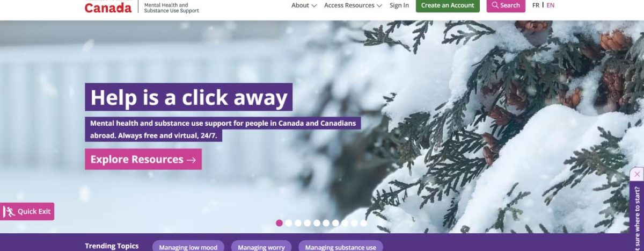
Task: Click the magnifier icon in Search button
Action: tap(495, 5)
